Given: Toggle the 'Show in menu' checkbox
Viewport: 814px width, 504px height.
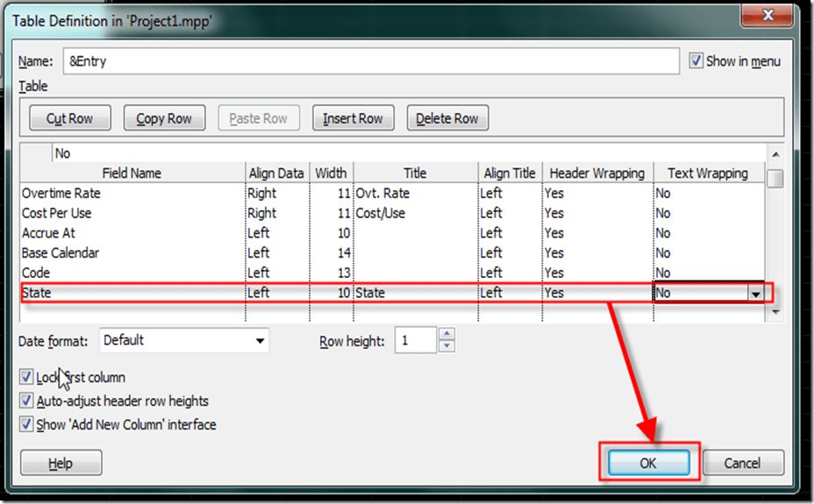Looking at the screenshot, I should [696, 61].
